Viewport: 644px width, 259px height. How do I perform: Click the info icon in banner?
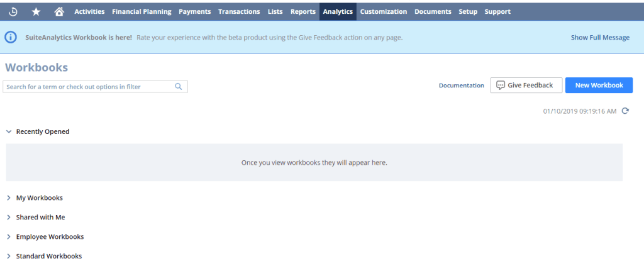pos(11,37)
